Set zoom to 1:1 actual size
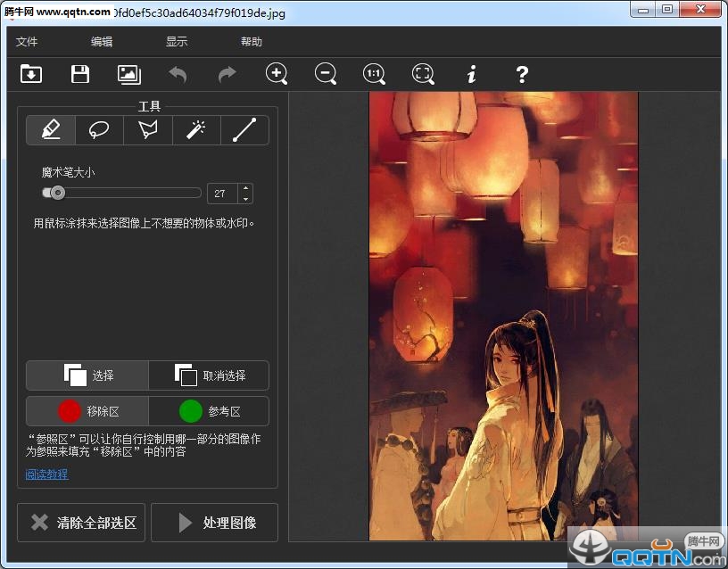The image size is (728, 569). 374,75
